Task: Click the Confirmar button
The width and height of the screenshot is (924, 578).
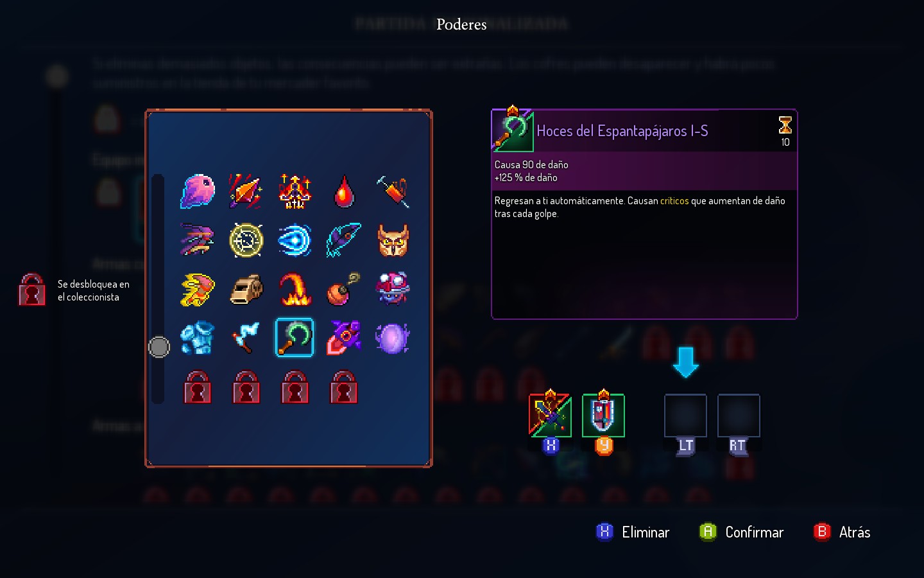Action: (x=742, y=532)
